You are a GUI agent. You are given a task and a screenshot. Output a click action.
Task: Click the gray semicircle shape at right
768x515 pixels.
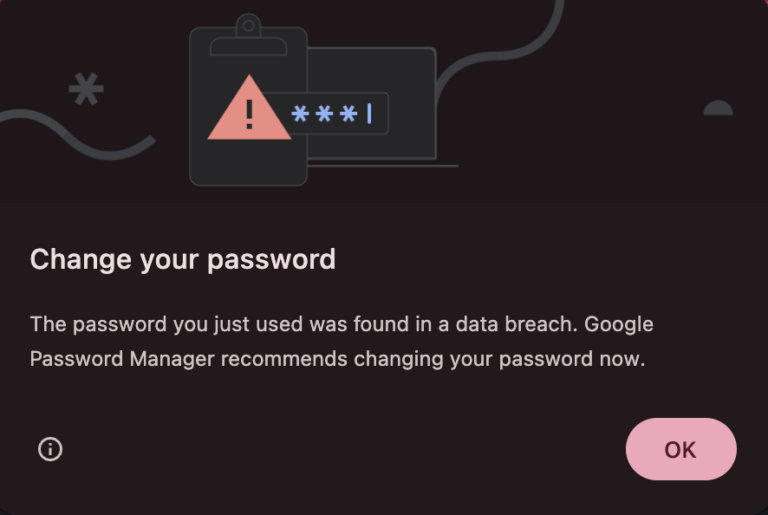(x=718, y=109)
